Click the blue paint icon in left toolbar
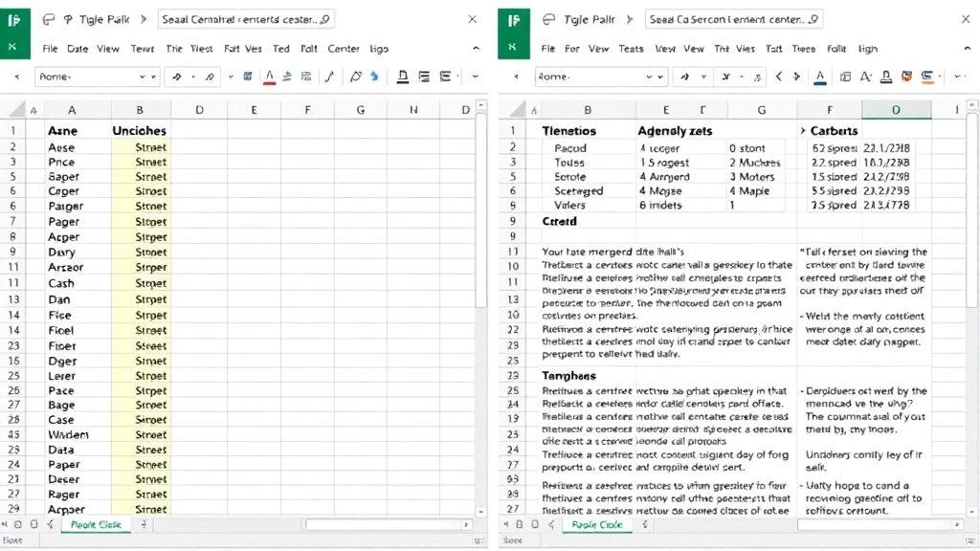Viewport: 980px width, 551px height. 374,77
